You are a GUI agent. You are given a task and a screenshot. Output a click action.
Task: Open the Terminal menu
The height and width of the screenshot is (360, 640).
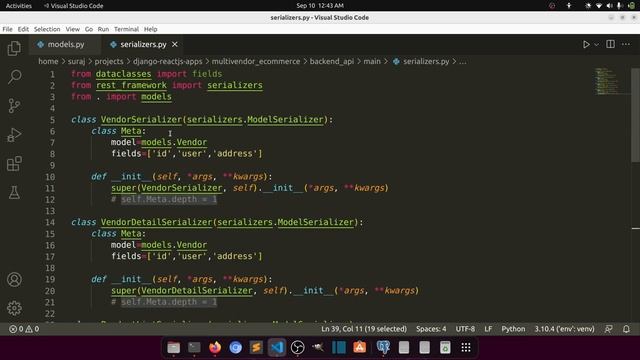click(127, 29)
